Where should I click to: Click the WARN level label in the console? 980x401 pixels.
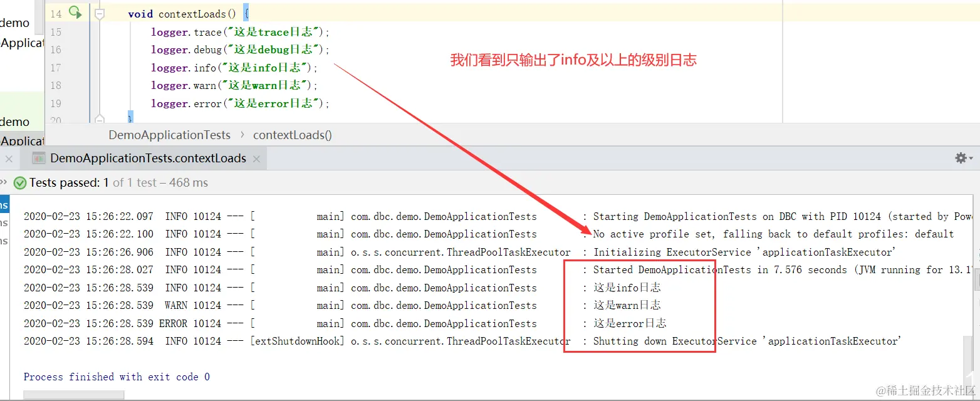176,305
